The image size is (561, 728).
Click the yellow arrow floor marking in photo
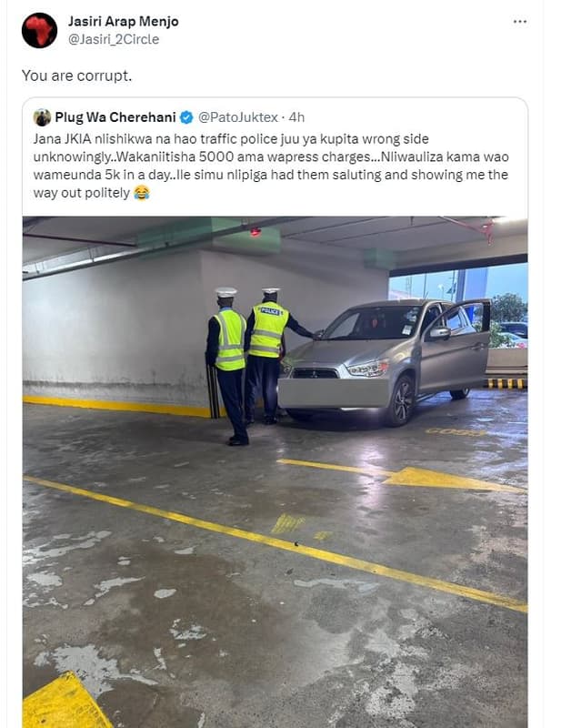pos(403,475)
